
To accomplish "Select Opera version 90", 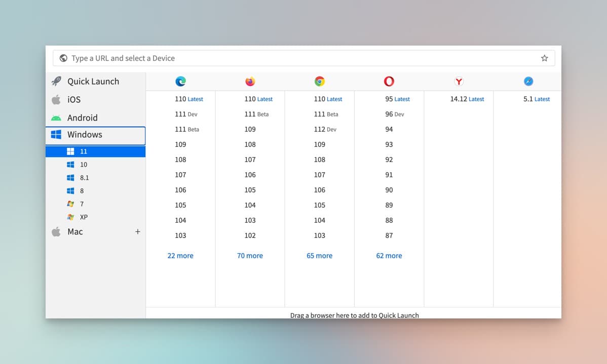I will pos(389,190).
